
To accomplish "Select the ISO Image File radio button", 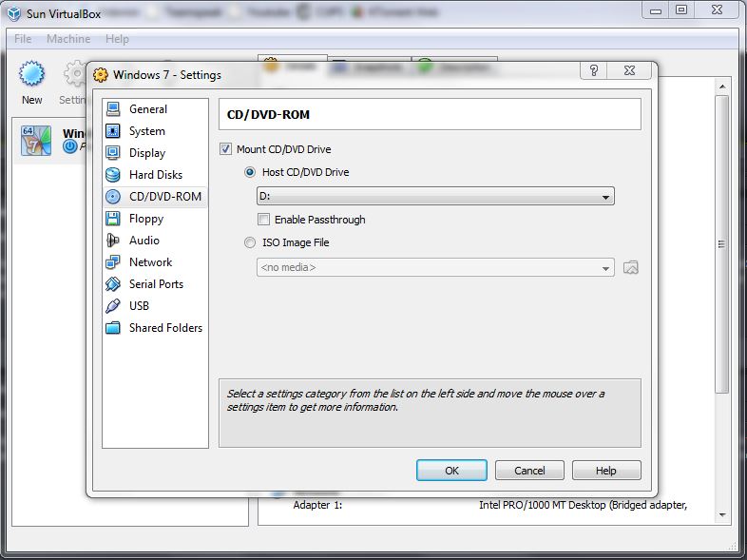I will [250, 242].
